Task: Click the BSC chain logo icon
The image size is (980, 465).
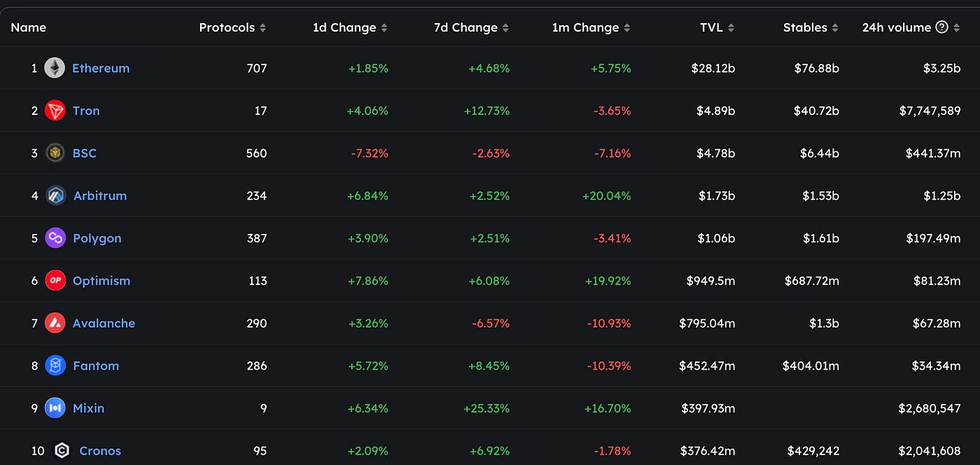Action: tap(55, 153)
